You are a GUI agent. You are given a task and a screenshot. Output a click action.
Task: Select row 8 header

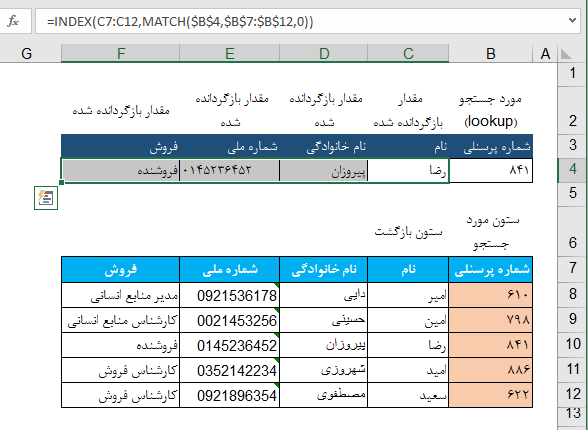click(x=573, y=294)
